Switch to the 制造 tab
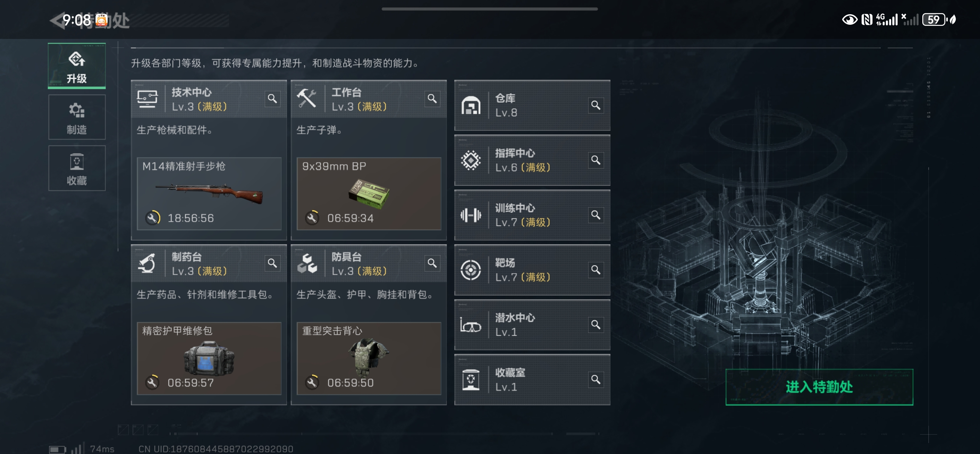Image resolution: width=980 pixels, height=454 pixels. [77, 117]
